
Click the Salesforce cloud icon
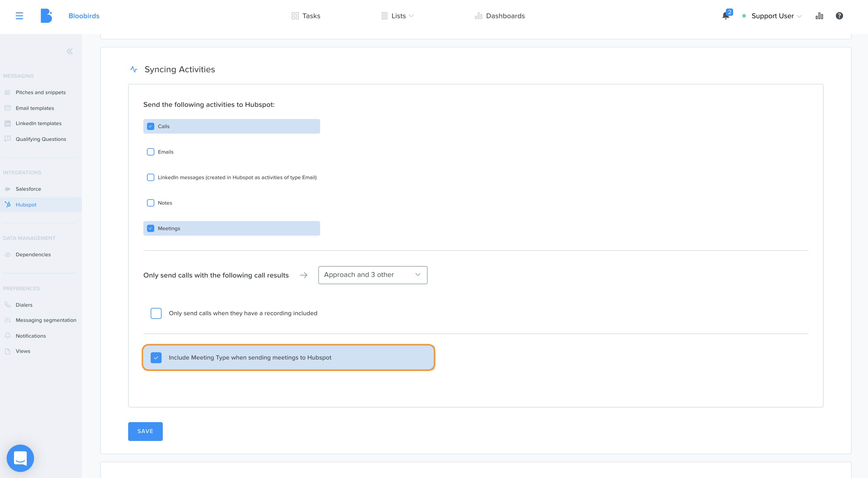[7, 189]
